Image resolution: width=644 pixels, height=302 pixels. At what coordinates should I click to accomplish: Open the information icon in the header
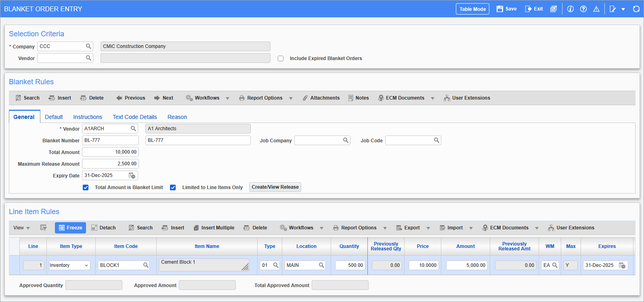click(x=571, y=9)
